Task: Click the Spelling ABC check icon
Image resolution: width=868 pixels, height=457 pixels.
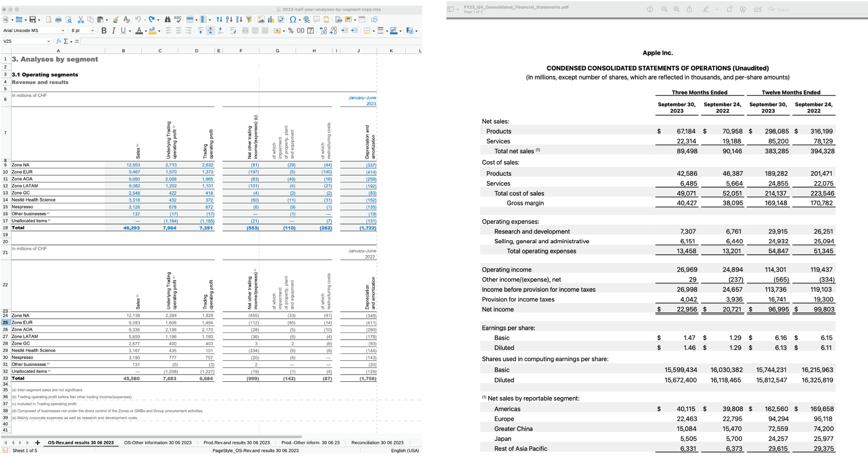Action: 178,19
